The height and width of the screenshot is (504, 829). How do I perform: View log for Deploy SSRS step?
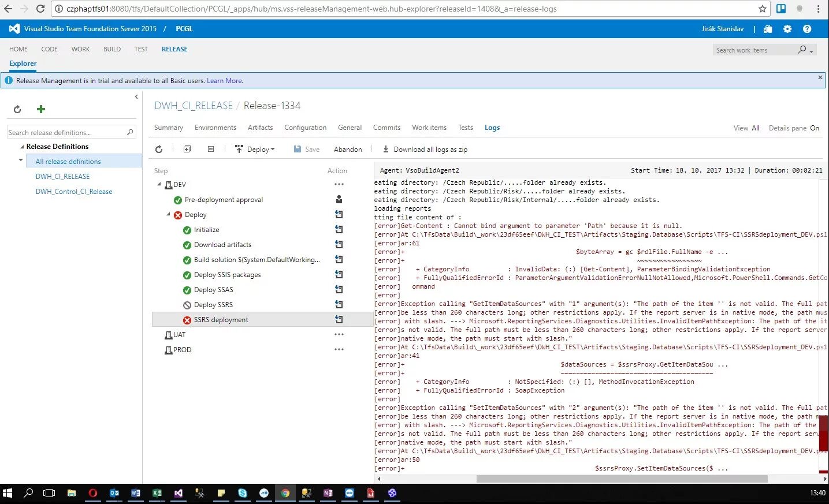pyautogui.click(x=339, y=304)
